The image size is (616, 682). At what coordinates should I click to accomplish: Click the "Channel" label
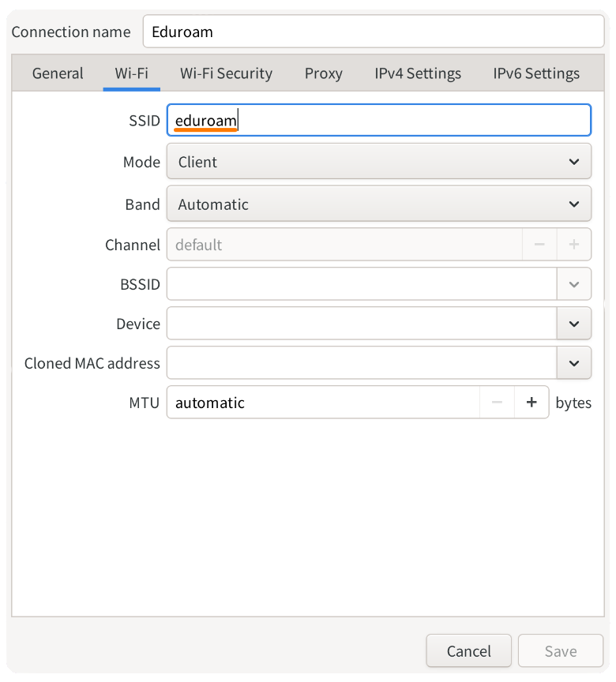(133, 245)
